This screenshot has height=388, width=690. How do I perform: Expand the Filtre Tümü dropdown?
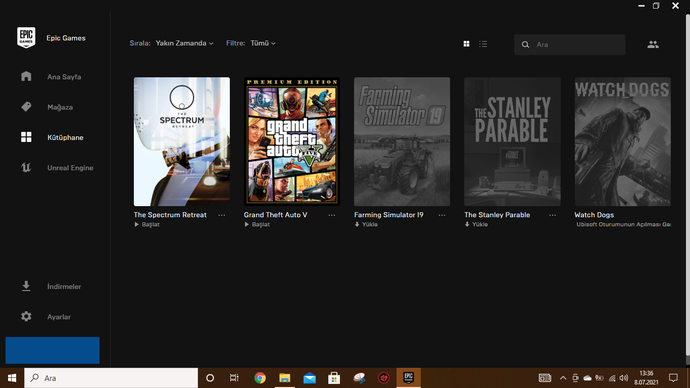point(263,43)
